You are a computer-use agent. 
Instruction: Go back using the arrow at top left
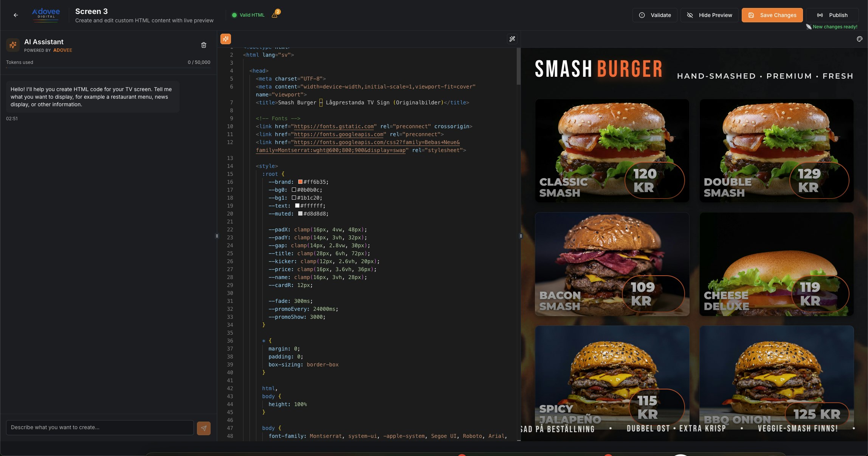pyautogui.click(x=15, y=15)
